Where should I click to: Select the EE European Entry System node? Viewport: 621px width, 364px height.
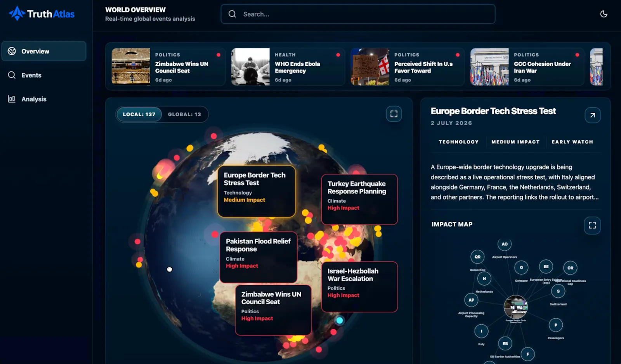point(546,267)
